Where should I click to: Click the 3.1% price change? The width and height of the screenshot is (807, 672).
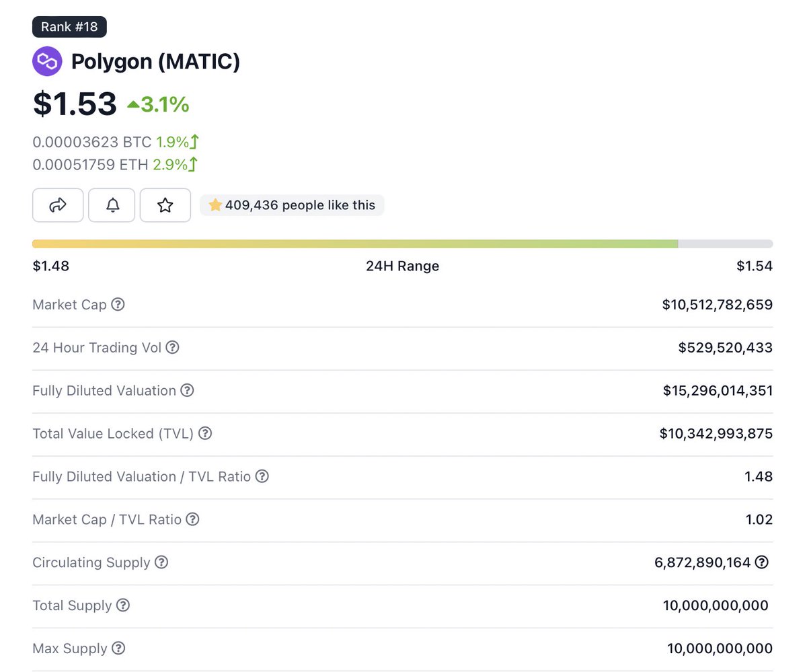[x=165, y=104]
